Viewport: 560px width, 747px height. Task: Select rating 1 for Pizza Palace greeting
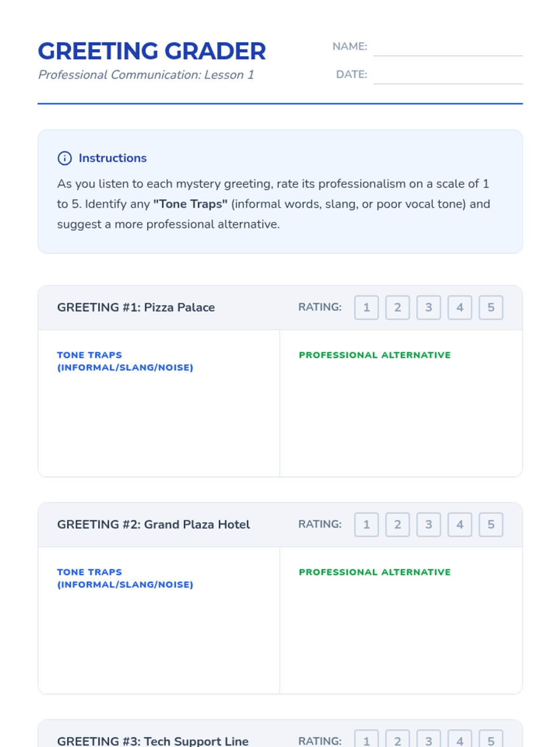point(366,307)
